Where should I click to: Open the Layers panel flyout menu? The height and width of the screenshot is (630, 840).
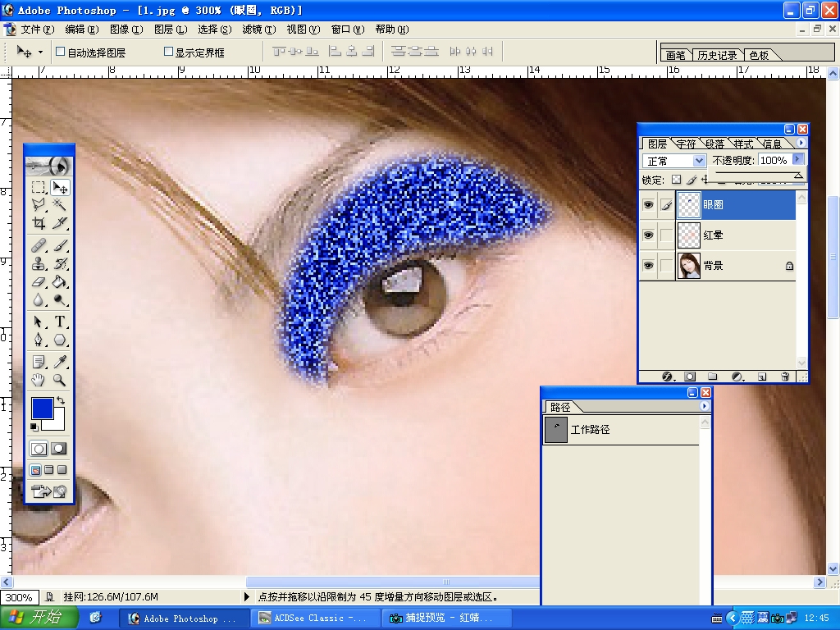coord(801,143)
